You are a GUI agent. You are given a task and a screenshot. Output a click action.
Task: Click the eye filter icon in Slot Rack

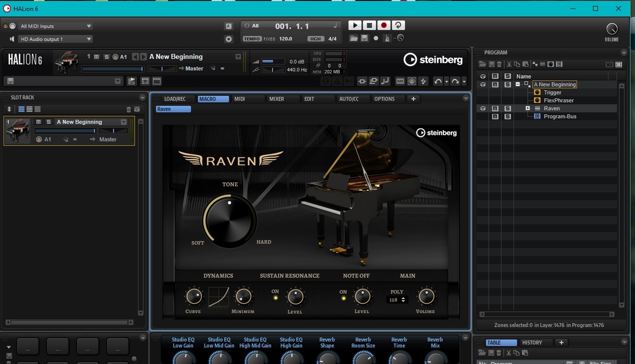136,109
